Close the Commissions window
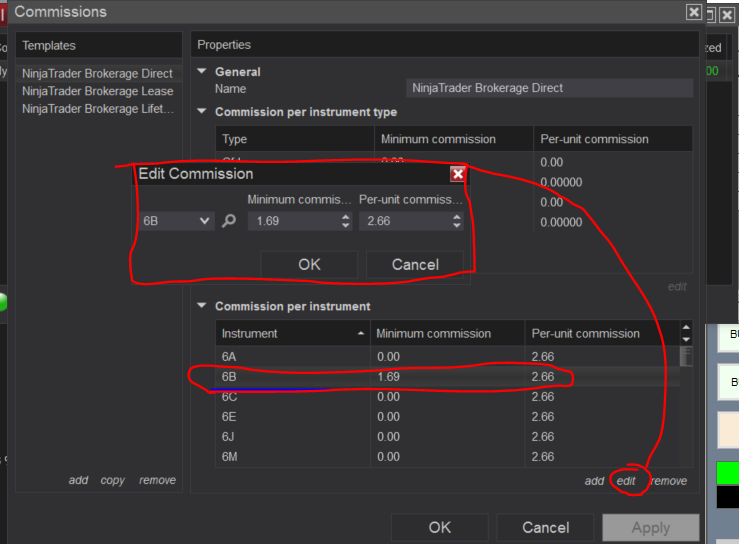739x544 pixels. click(694, 12)
